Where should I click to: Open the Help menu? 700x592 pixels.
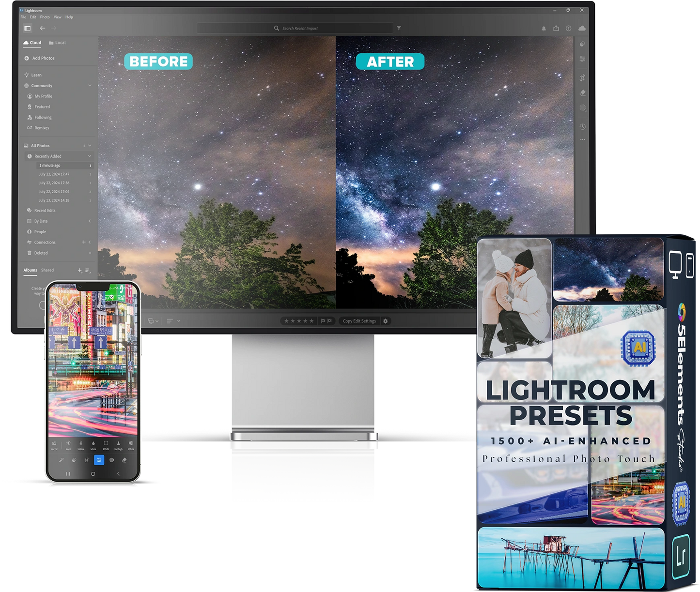[x=69, y=17]
